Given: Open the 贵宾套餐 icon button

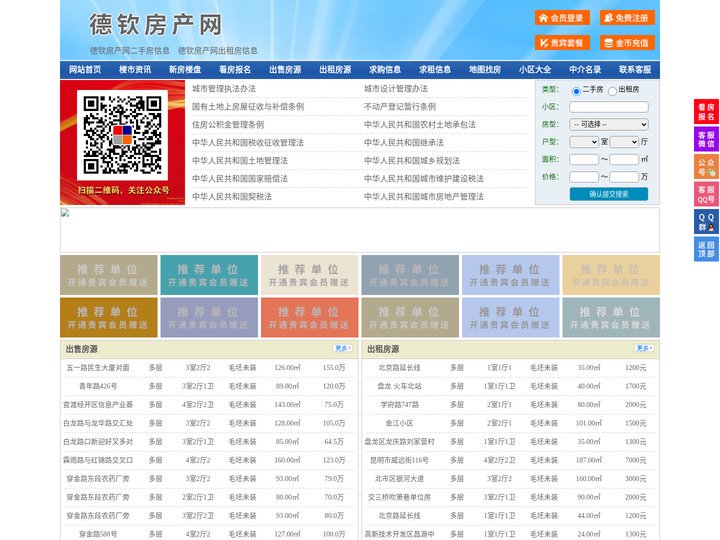Looking at the screenshot, I should click(562, 43).
